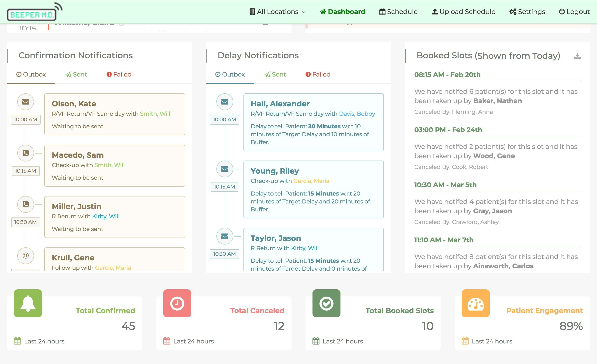Click the envelope icon next to Olson, Kate
This screenshot has height=364, width=597.
click(x=25, y=102)
